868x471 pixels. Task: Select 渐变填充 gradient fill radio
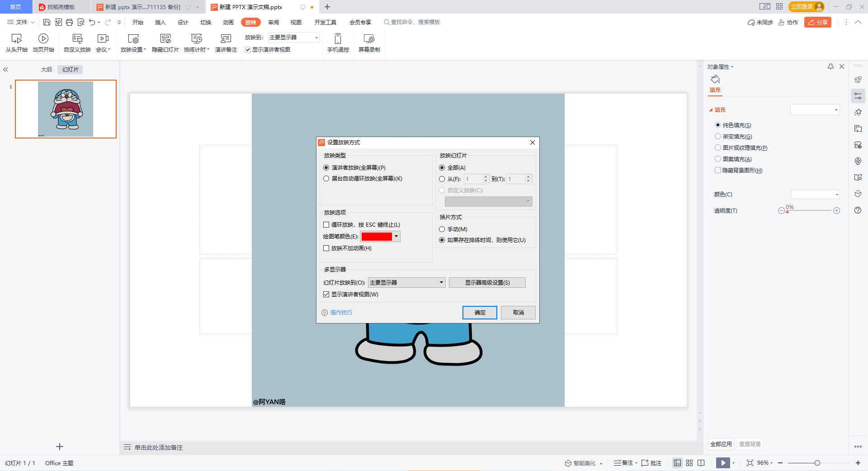point(718,137)
